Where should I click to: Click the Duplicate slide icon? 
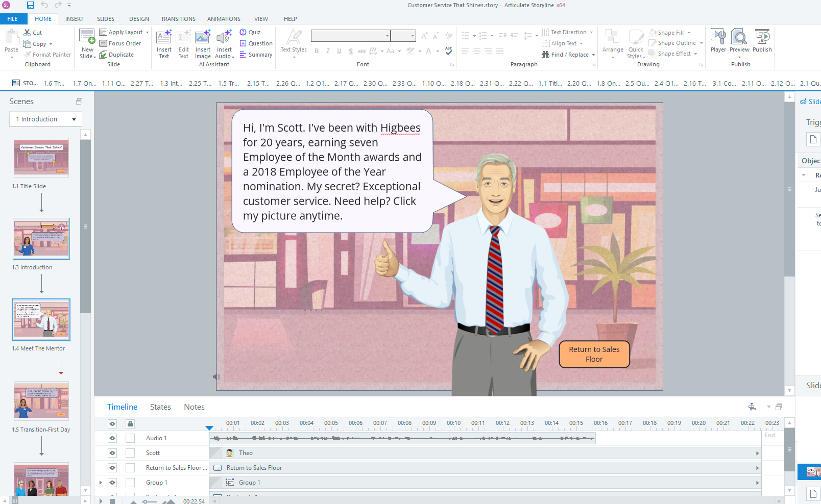point(103,55)
